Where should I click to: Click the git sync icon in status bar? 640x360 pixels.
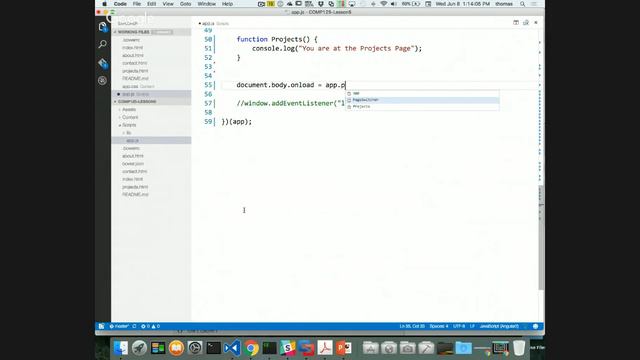pos(134,326)
